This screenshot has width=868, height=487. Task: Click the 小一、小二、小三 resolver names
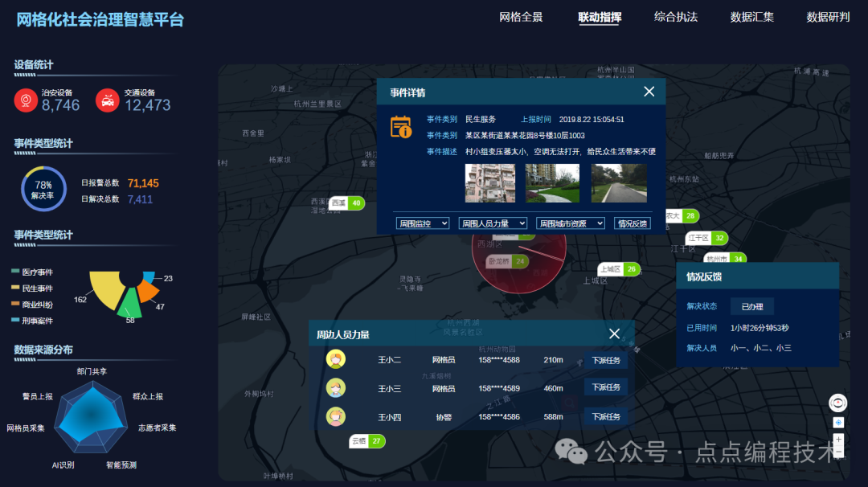(x=760, y=347)
